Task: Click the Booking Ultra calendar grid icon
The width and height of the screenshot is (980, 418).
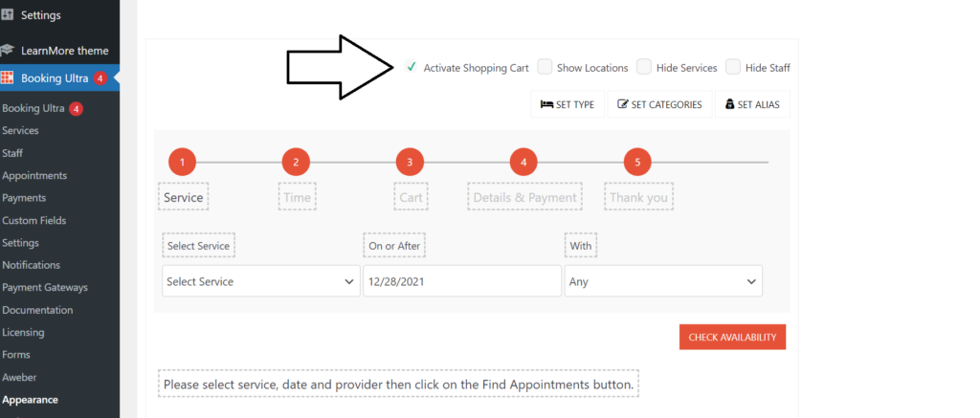Action: click(7, 78)
